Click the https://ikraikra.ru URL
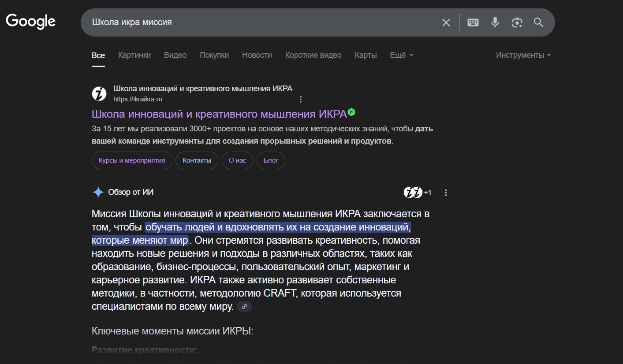The height and width of the screenshot is (364, 623). click(x=138, y=99)
